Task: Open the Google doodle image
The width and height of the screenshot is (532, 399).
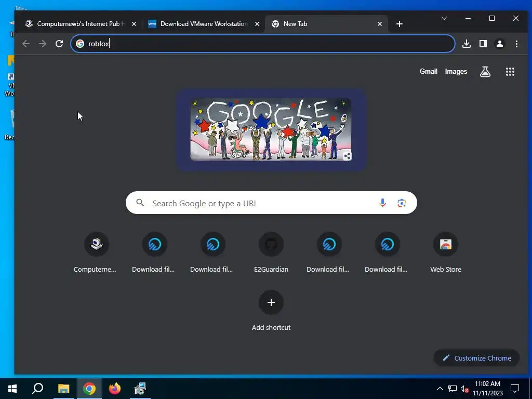Action: [x=271, y=129]
